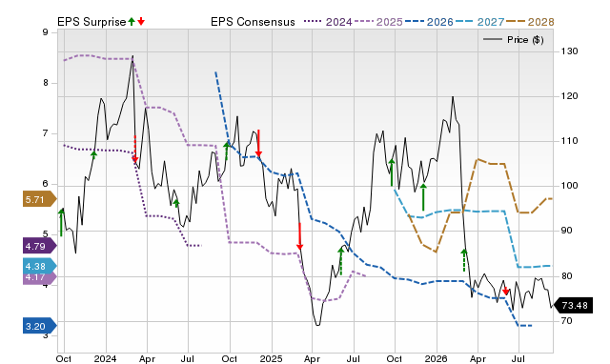This screenshot has width=610, height=364.
Task: Select the green surprise arrow just before the 2024 label
Action: [x=93, y=154]
